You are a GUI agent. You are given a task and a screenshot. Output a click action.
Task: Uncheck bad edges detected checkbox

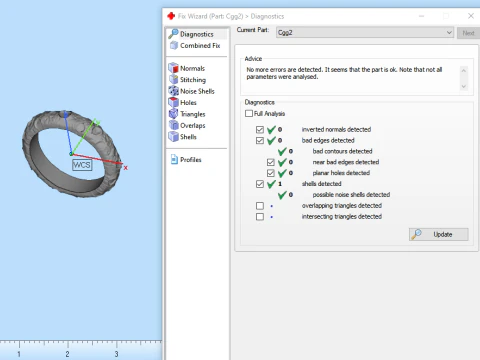tap(260, 140)
